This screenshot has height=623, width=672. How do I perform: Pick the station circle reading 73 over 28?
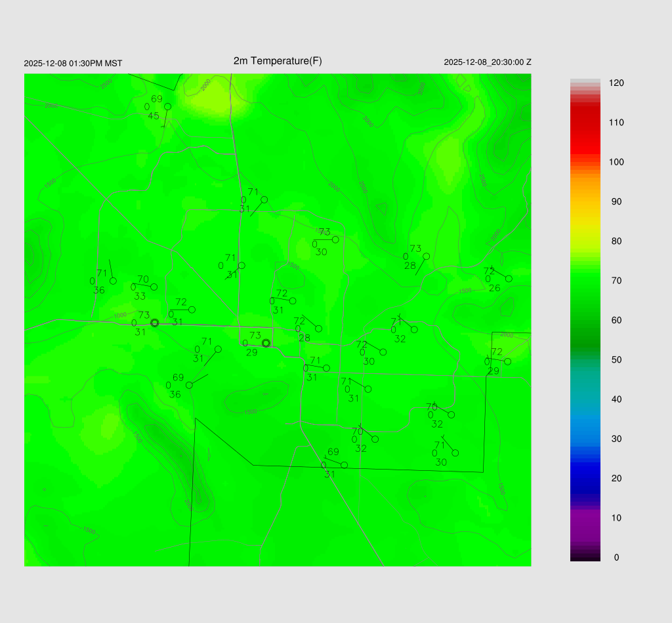click(x=426, y=256)
